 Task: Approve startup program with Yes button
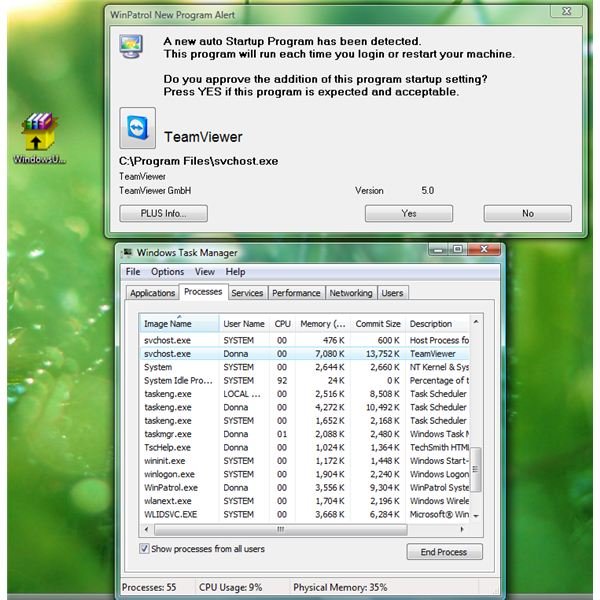[x=409, y=213]
